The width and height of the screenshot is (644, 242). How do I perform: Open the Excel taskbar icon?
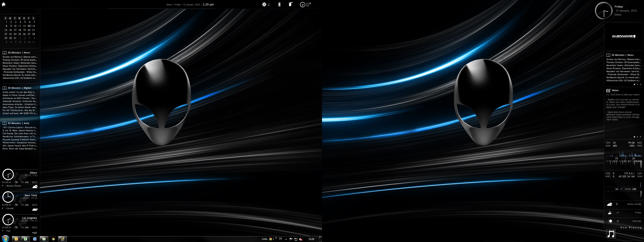[x=26, y=239]
